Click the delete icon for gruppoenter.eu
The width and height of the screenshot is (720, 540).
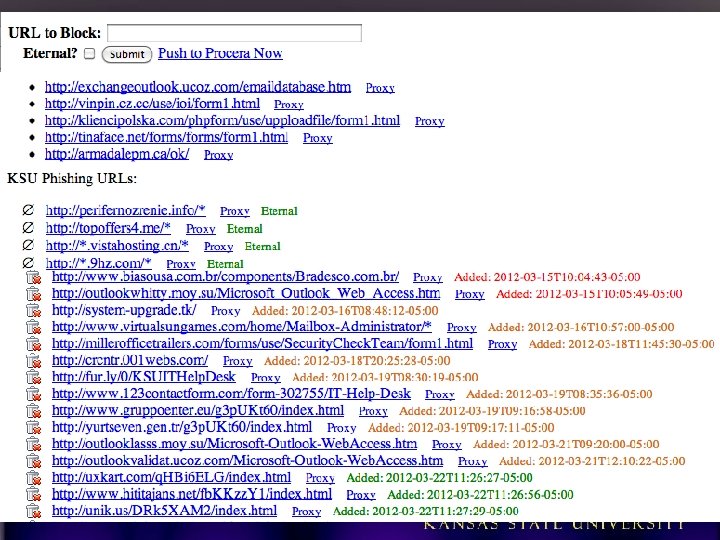(x=34, y=411)
